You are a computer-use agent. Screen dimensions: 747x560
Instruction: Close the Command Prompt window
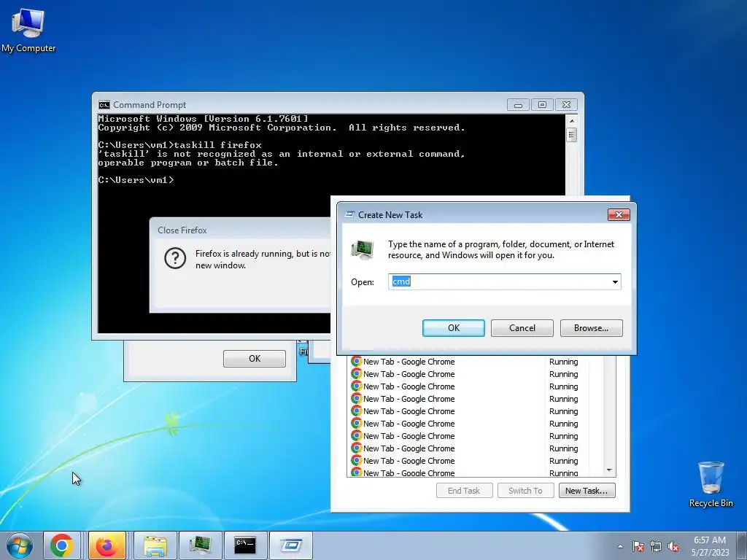click(x=566, y=105)
